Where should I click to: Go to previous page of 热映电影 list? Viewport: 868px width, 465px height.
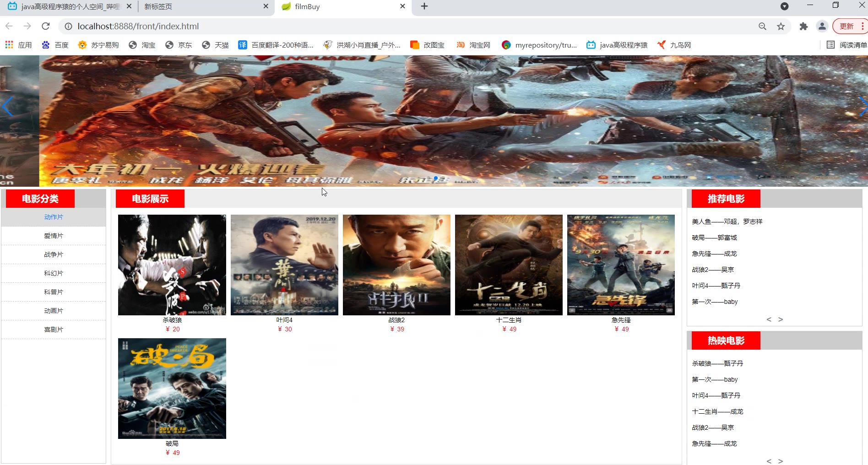pos(769,461)
